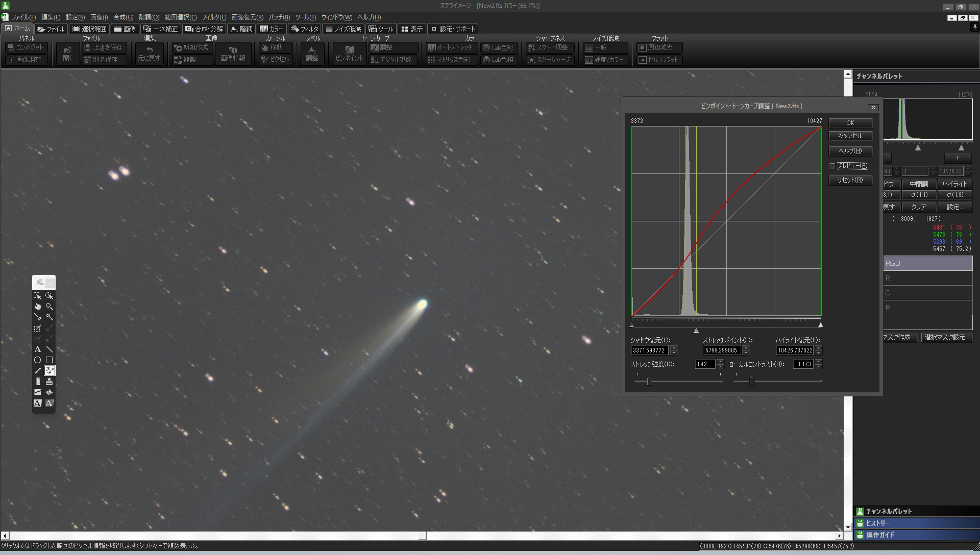The width and height of the screenshot is (980, 555).
Task: Click the ローカルコントラスト slider handle
Action: (x=751, y=381)
